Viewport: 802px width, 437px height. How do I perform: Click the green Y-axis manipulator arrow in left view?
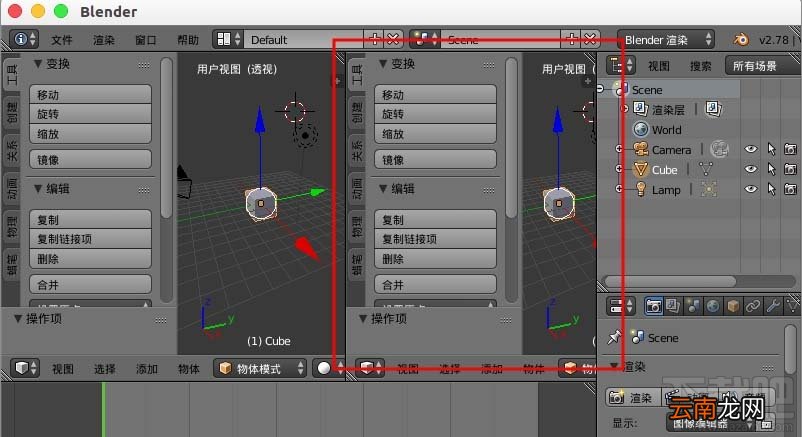coord(318,192)
